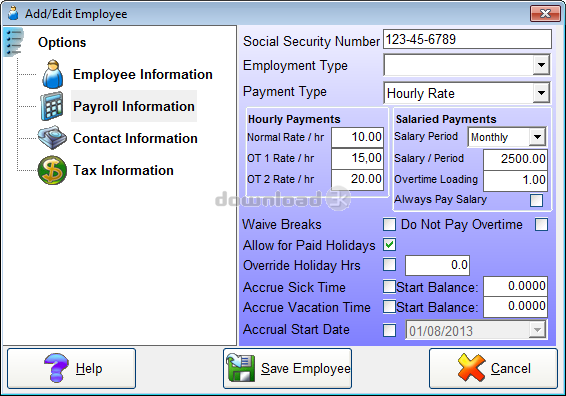Viewport: 566px width, 396px height.
Task: Open the Salary Period dropdown
Action: (x=537, y=137)
